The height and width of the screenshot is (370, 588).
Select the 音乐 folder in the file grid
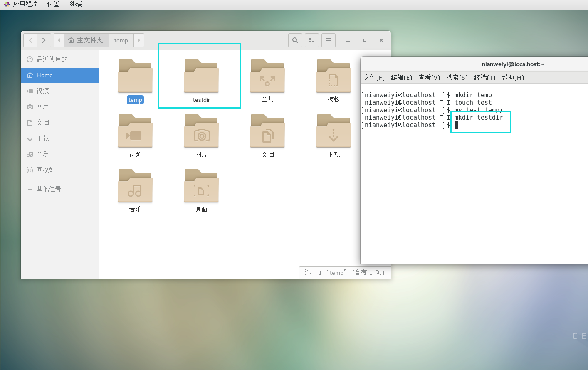135,186
